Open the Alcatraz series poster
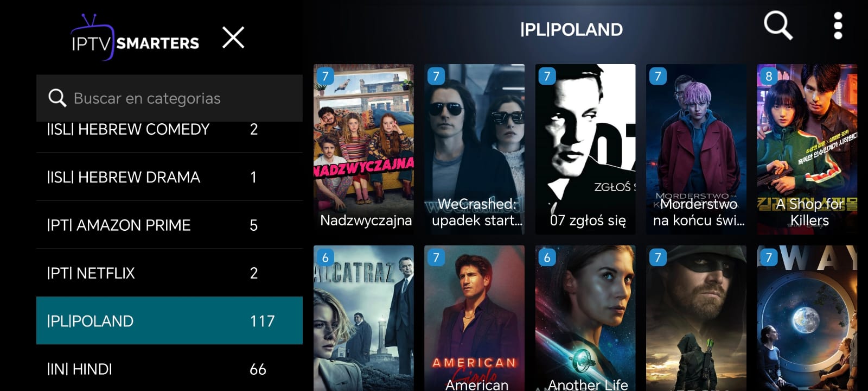The height and width of the screenshot is (391, 868). [363, 318]
